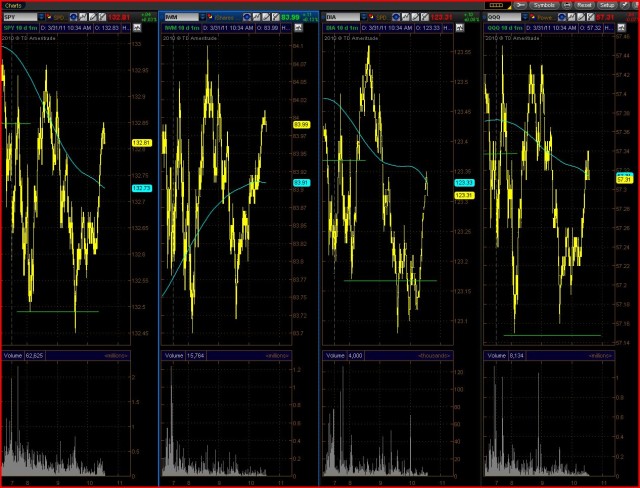The width and height of the screenshot is (640, 488).
Task: Focus the IWM symbol input field
Action: coord(182,17)
